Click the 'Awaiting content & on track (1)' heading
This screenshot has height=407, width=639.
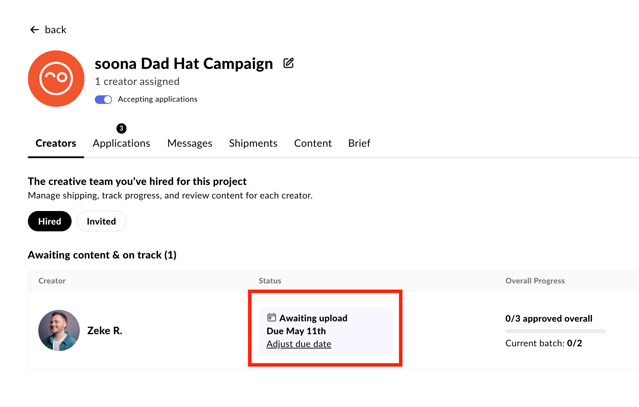[x=102, y=255]
